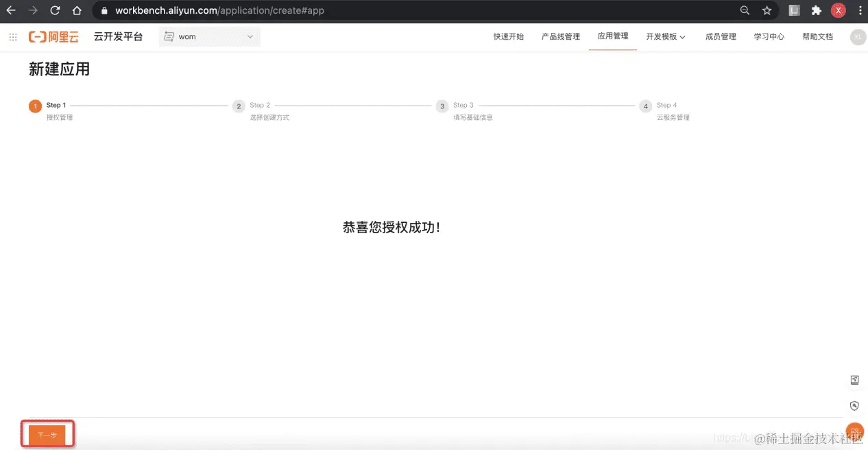
Task: Open the wom workspace selector
Action: point(209,36)
